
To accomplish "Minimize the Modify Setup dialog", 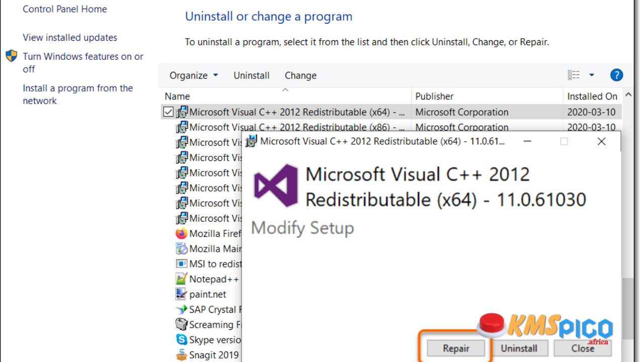I will [x=527, y=141].
